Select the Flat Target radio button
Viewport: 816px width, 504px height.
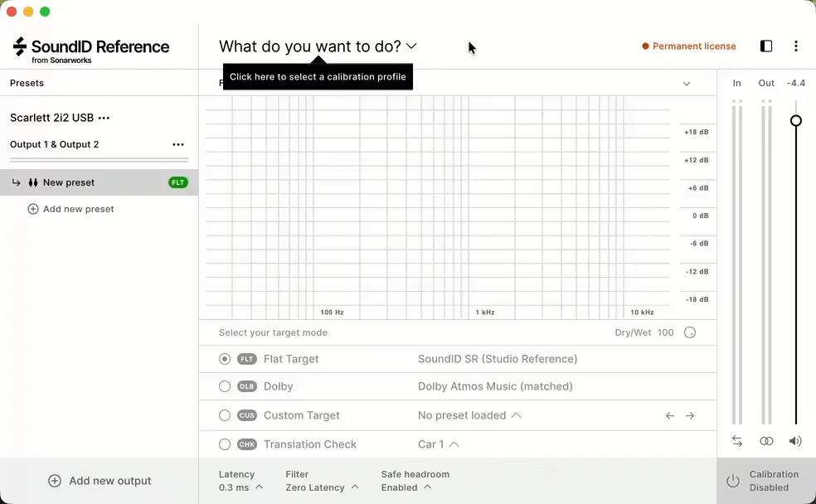224,358
